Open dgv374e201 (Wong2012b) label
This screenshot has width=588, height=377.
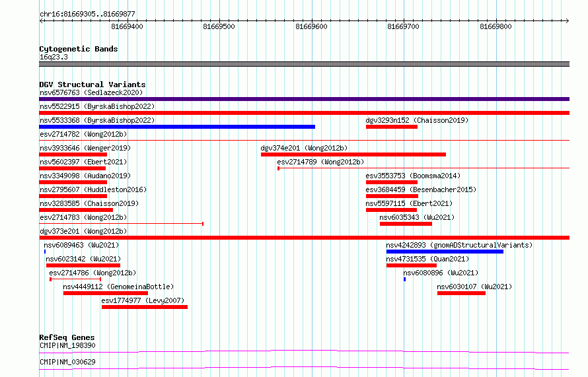pyautogui.click(x=304, y=148)
